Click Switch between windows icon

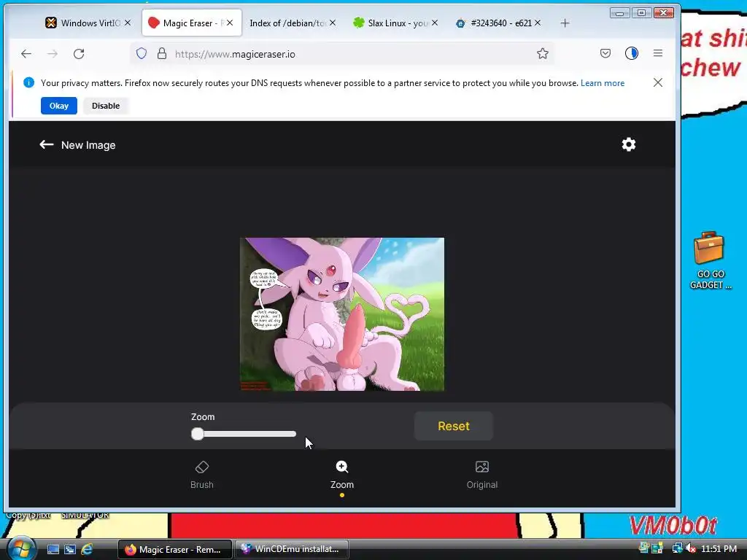click(x=70, y=549)
